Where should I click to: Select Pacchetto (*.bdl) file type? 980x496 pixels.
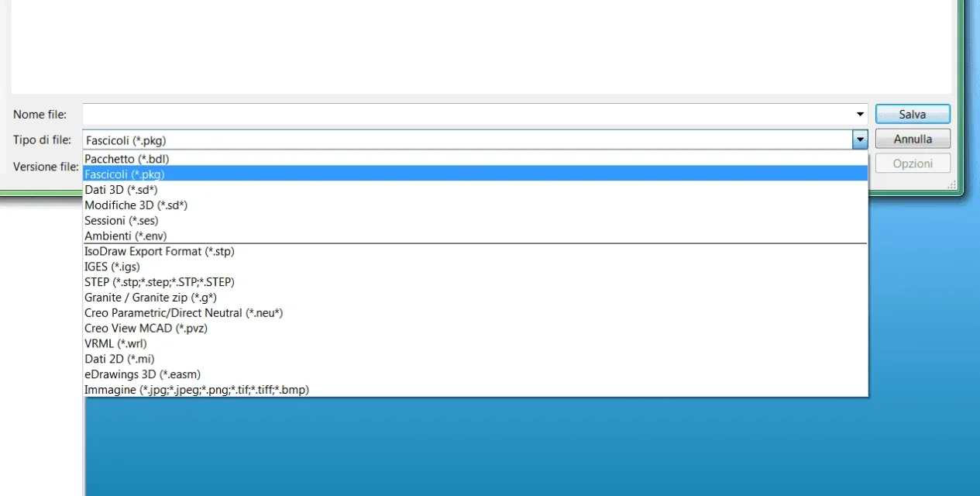click(x=126, y=158)
